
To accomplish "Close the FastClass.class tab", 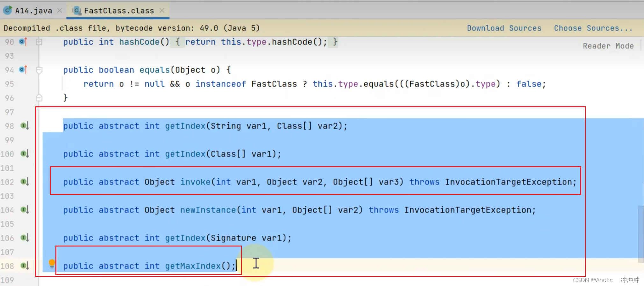I will pos(162,11).
